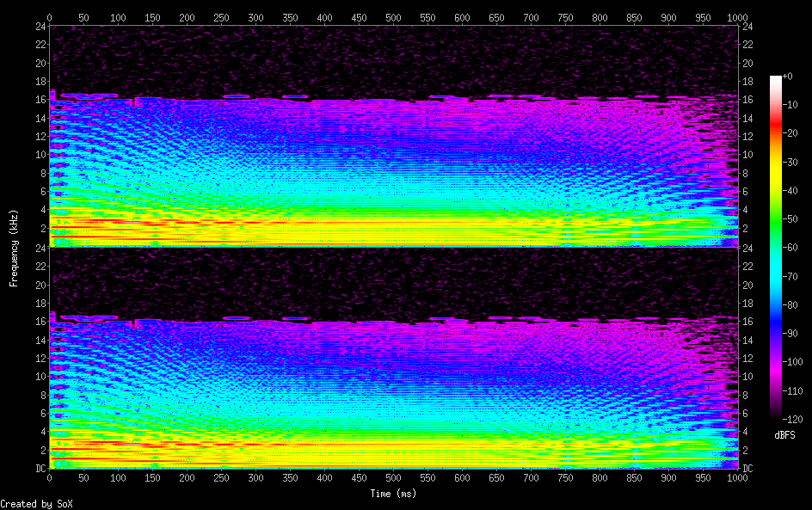The width and height of the screenshot is (812, 510).
Task: Click '1000' on the top time axis
Action: click(x=737, y=17)
